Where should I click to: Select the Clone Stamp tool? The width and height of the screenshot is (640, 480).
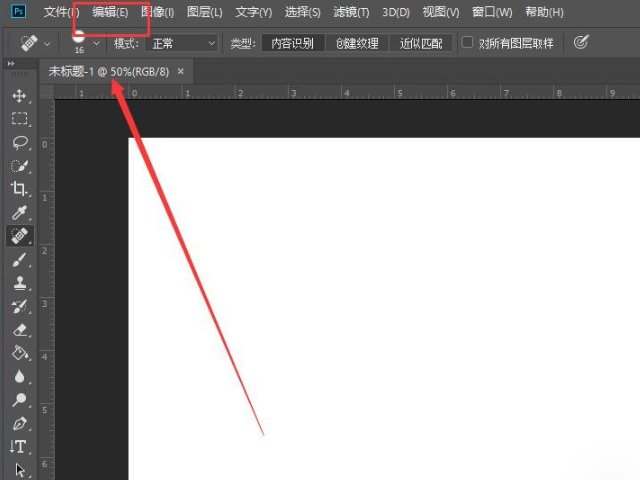point(19,282)
